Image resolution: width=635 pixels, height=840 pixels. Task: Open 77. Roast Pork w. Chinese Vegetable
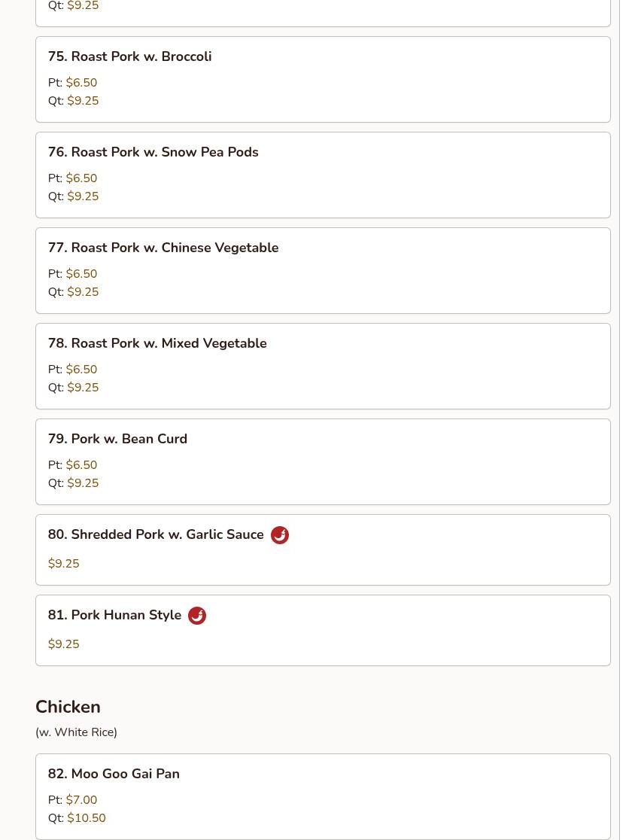[323, 270]
